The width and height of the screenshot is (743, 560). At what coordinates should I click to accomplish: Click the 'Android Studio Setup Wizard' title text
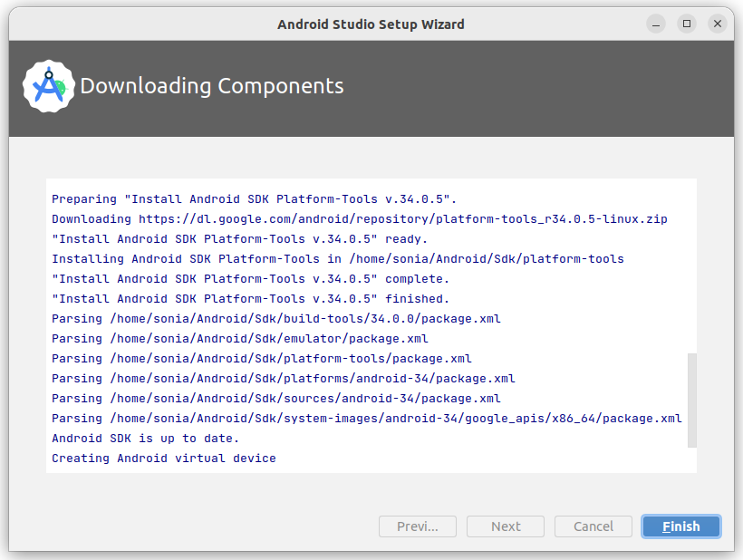(371, 24)
